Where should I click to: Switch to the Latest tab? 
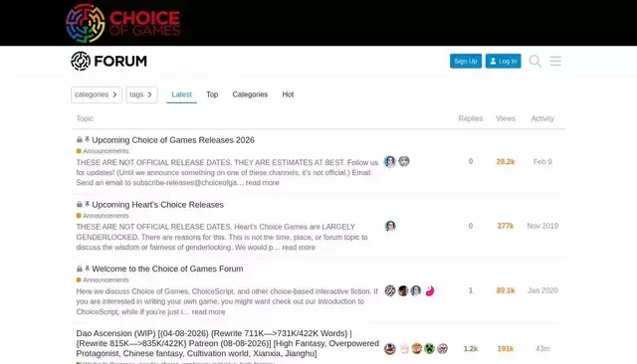(x=181, y=94)
